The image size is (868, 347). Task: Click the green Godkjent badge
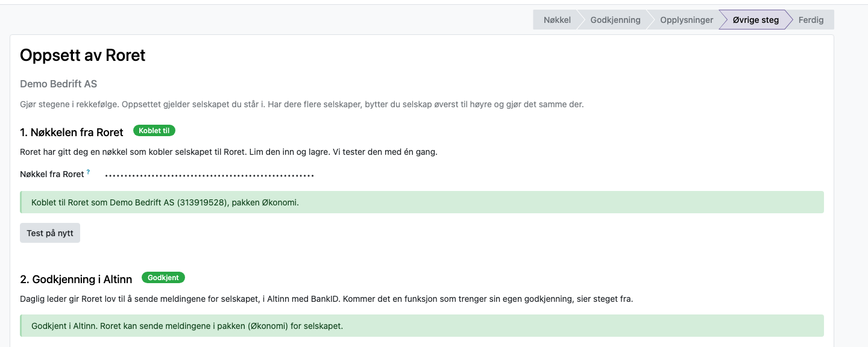163,278
